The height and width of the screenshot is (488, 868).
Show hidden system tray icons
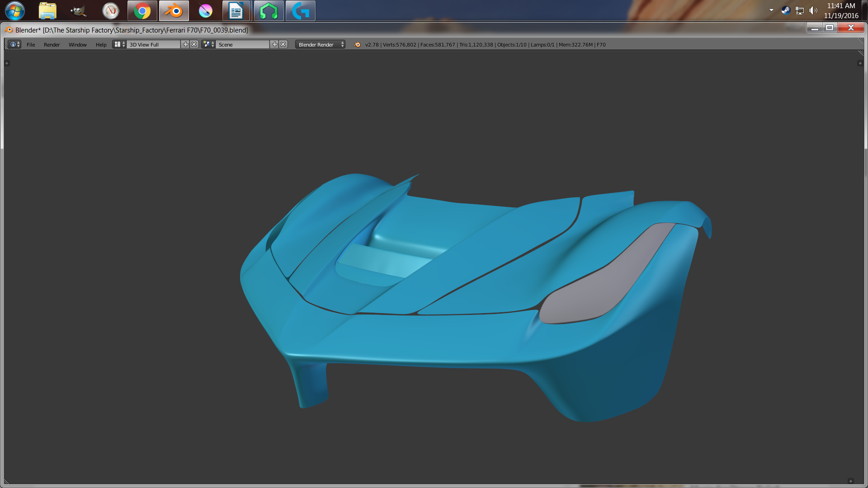[x=771, y=10]
